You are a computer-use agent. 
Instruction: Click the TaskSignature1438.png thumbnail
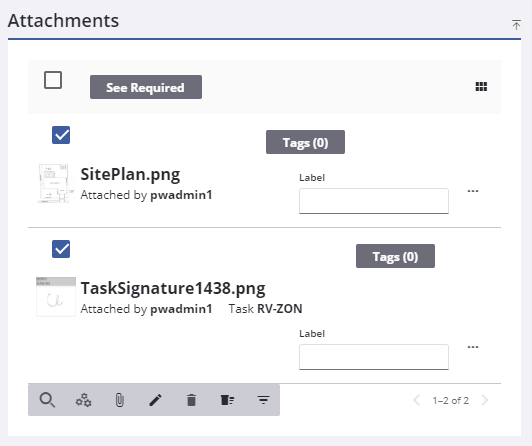56,297
